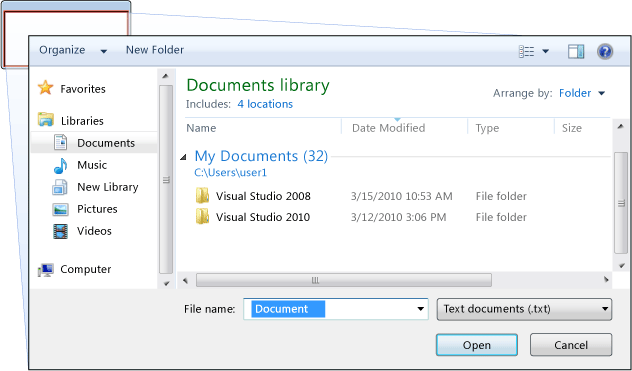Click the file list scroll down arrow
The width and height of the screenshot is (632, 371).
point(622,266)
